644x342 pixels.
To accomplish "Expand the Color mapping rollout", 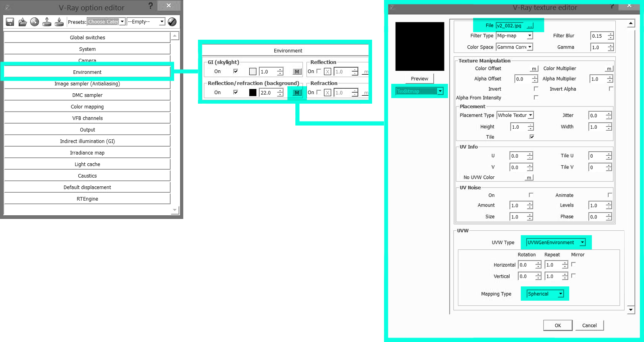I will coord(87,107).
